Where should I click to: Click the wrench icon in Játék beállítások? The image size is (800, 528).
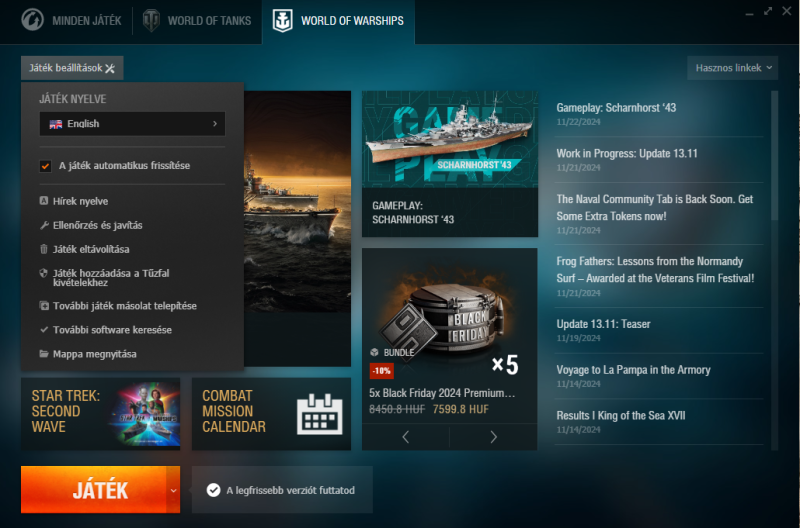[110, 68]
